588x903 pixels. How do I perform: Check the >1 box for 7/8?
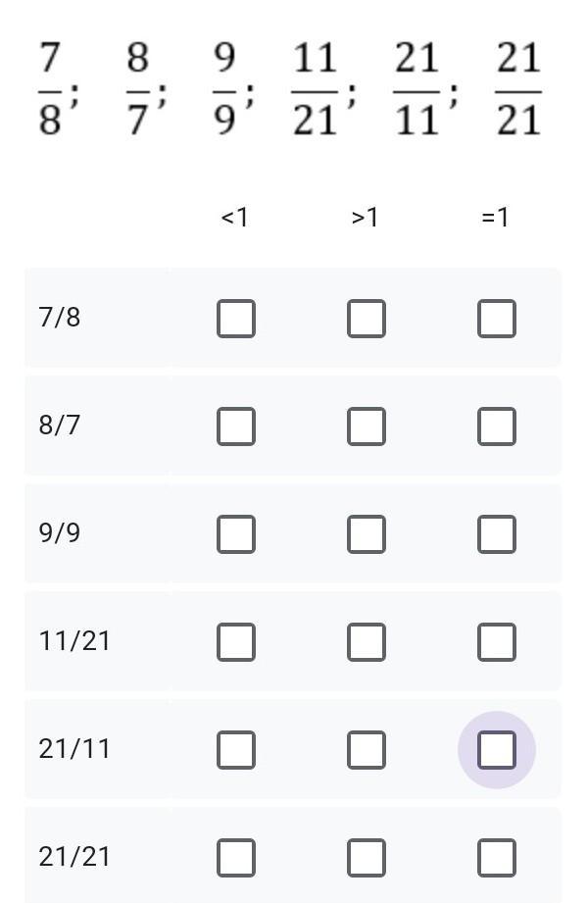pyautogui.click(x=366, y=319)
